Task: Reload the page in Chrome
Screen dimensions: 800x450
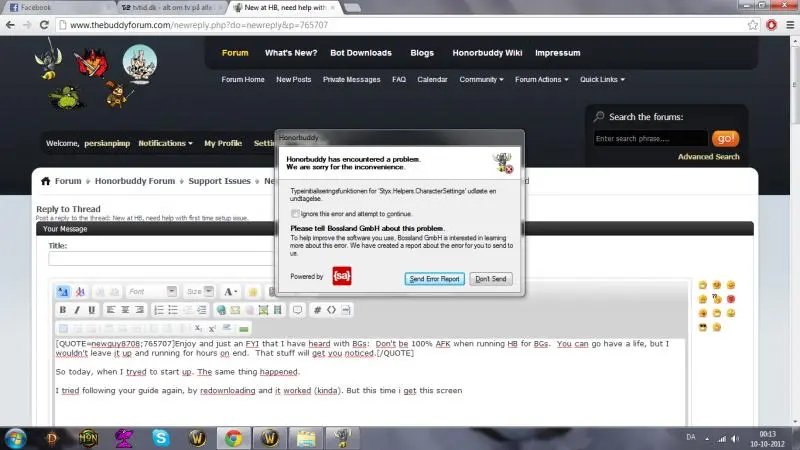Action: pyautogui.click(x=44, y=24)
